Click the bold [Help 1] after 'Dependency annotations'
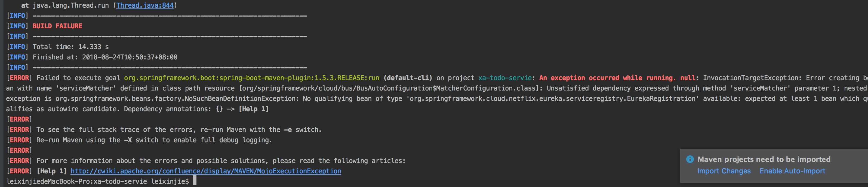 [253, 109]
